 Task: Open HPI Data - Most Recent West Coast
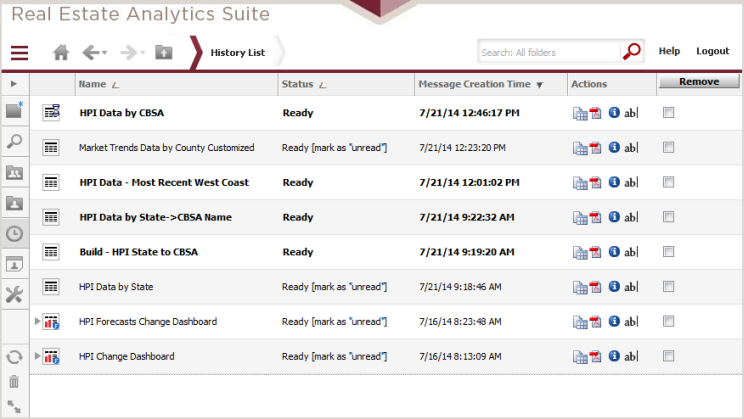(x=164, y=182)
